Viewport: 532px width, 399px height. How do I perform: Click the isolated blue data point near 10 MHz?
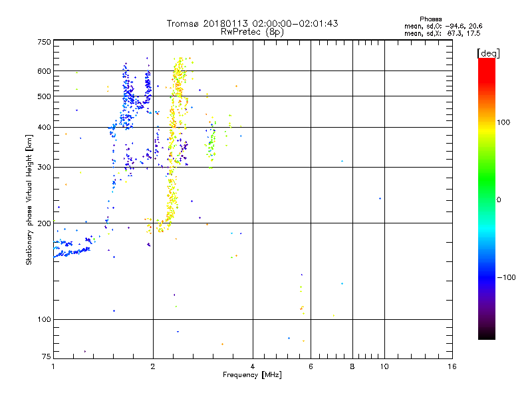(x=380, y=198)
